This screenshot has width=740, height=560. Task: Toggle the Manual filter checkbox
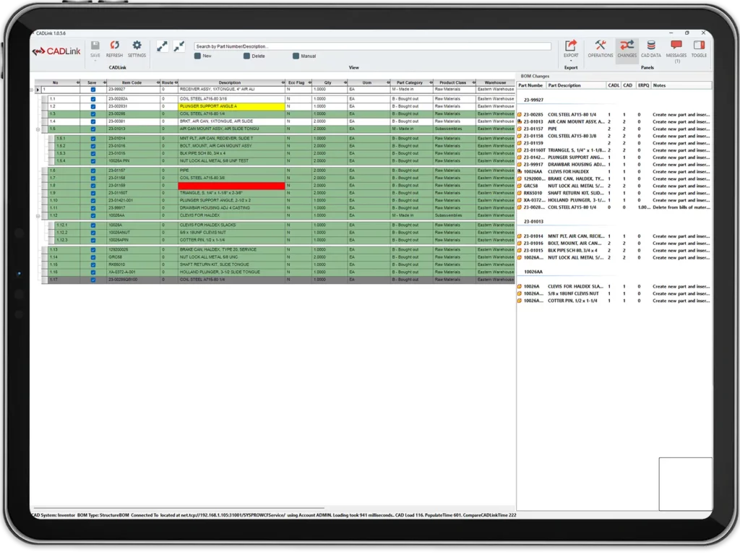tap(296, 56)
